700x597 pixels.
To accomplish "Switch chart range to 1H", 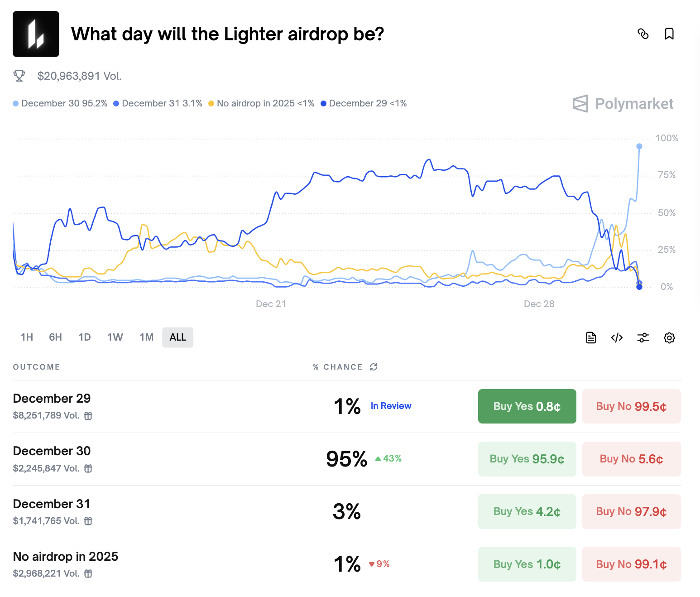I will (27, 337).
